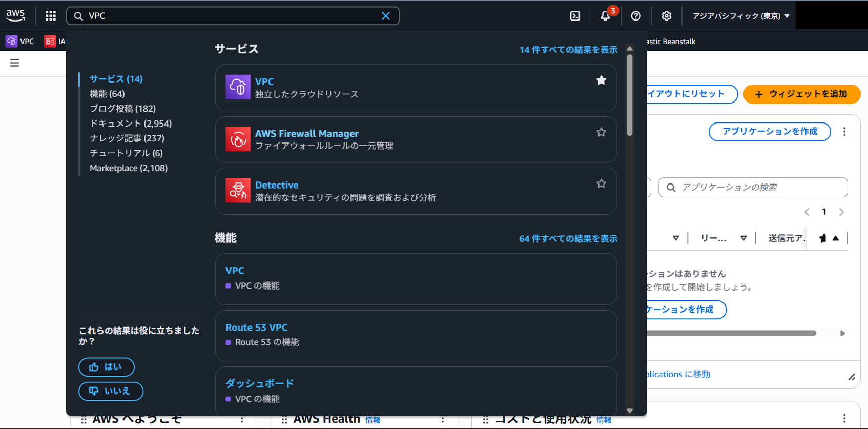Unfavorite the VPC service star
This screenshot has height=429, width=868.
click(x=601, y=80)
